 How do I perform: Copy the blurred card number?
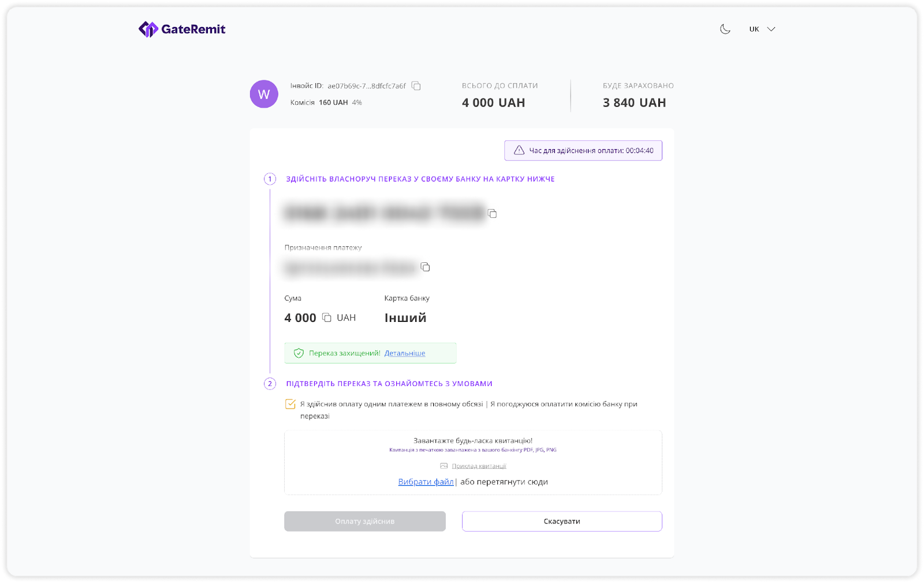pyautogui.click(x=493, y=214)
